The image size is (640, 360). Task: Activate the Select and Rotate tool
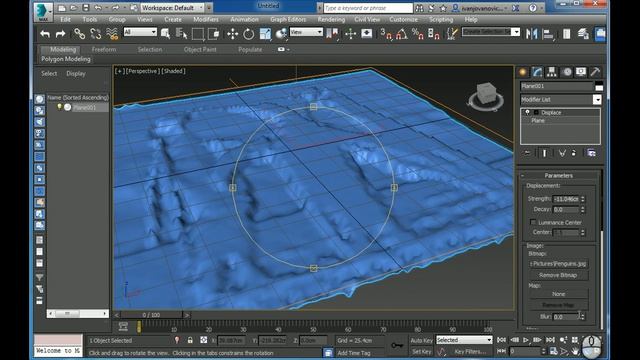(249, 34)
